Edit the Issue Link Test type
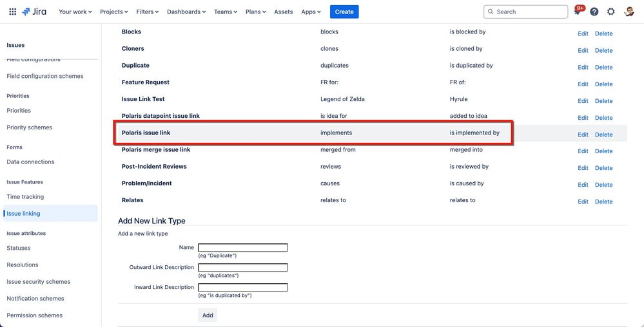Viewport: 644px width, 327px height. click(x=583, y=101)
